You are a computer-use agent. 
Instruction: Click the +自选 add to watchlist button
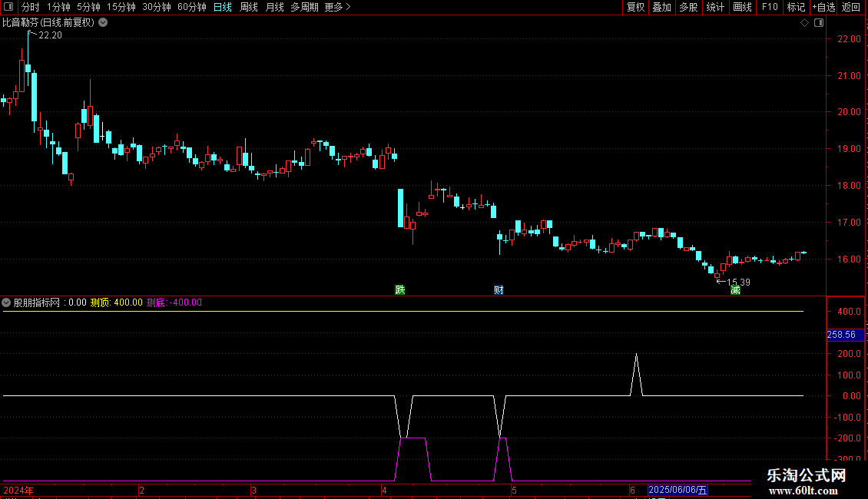click(823, 7)
